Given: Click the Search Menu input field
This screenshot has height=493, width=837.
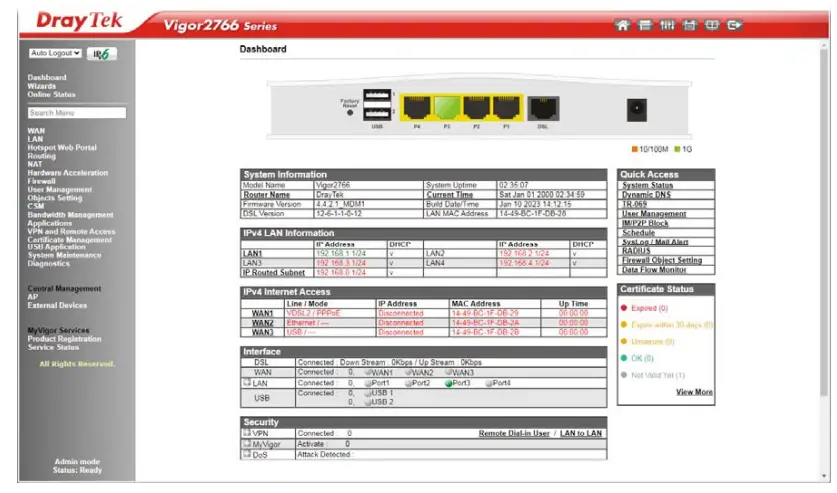Looking at the screenshot, I should 77,113.
